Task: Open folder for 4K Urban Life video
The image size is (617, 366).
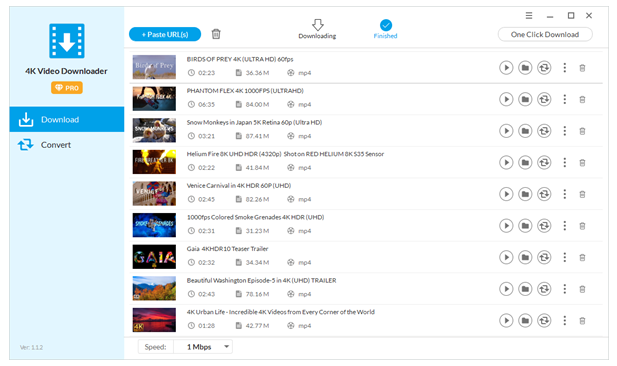Action: [525, 320]
